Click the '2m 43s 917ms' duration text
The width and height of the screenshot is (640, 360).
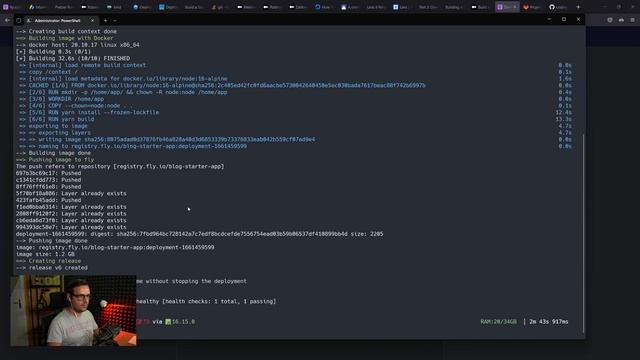549,322
